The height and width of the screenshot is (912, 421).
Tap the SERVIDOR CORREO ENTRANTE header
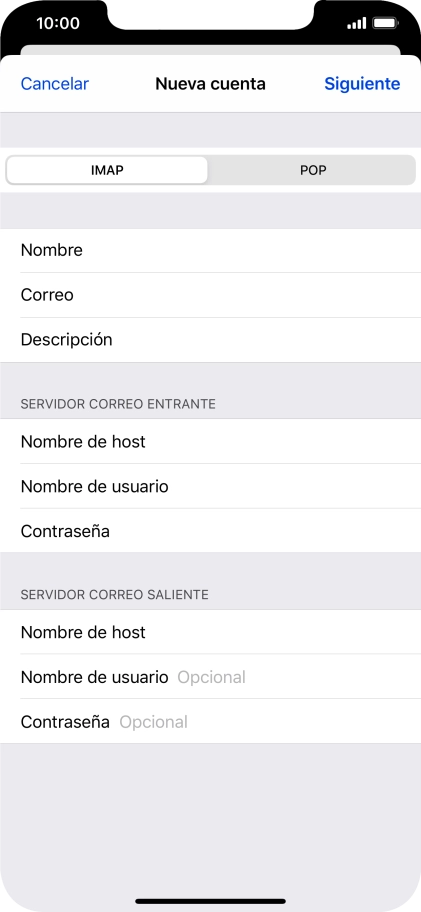[x=118, y=404]
